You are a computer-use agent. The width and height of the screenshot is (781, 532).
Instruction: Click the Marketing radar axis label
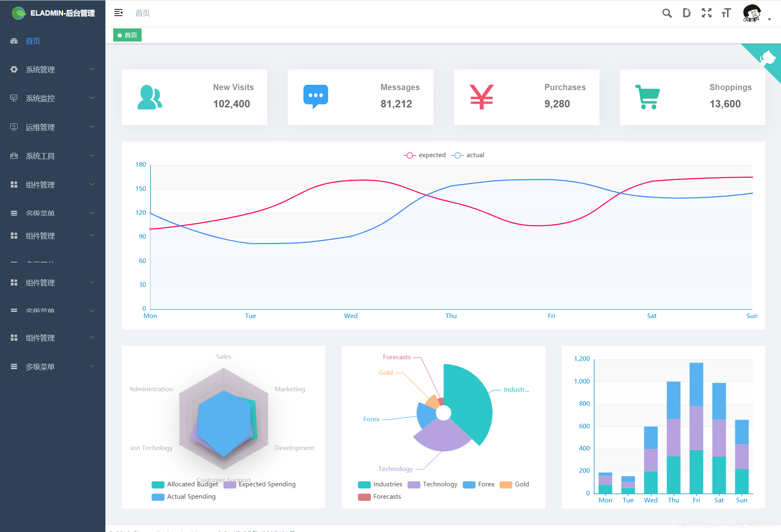290,389
